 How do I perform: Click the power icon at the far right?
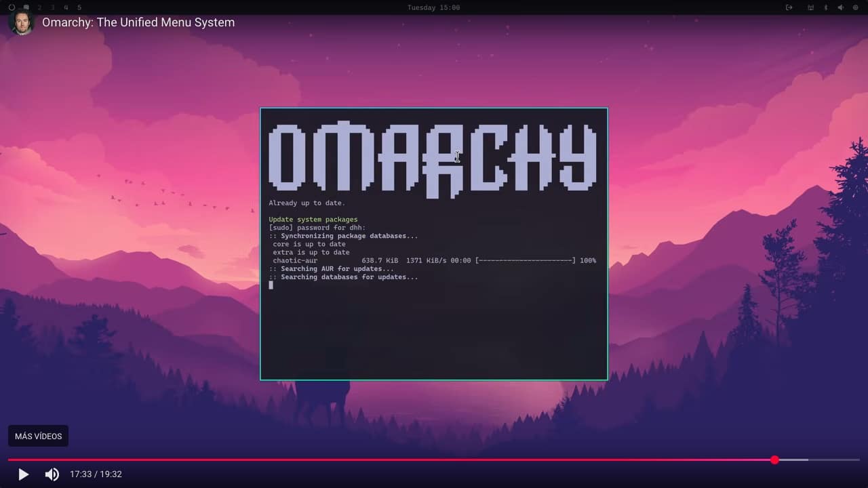coord(855,7)
